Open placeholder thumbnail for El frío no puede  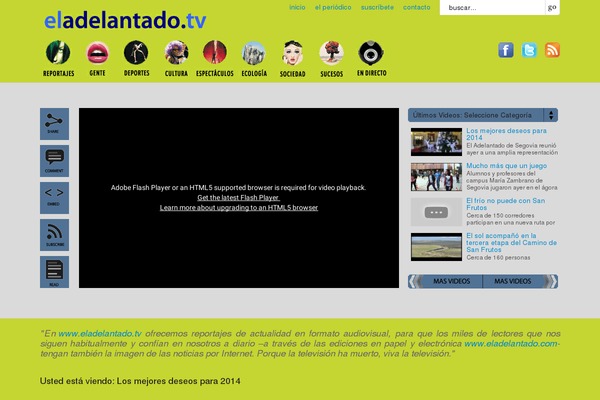click(436, 212)
